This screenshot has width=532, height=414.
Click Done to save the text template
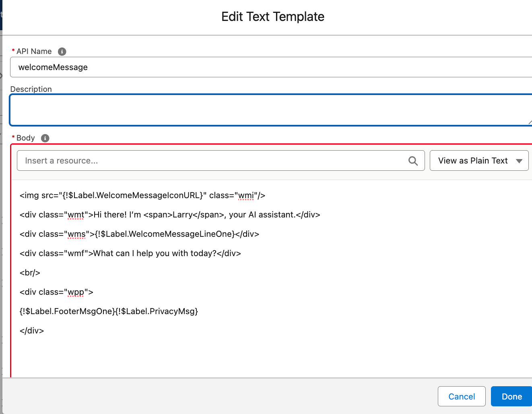click(511, 396)
